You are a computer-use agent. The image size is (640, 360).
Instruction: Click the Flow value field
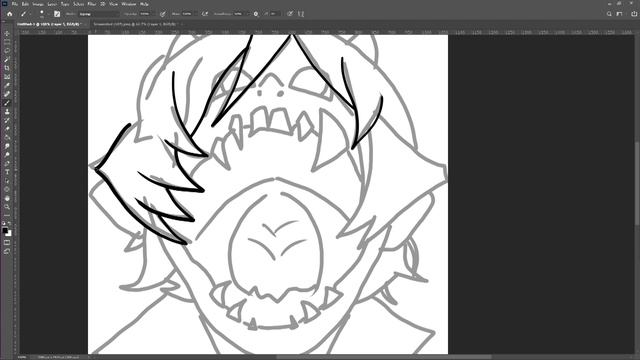tap(189, 14)
